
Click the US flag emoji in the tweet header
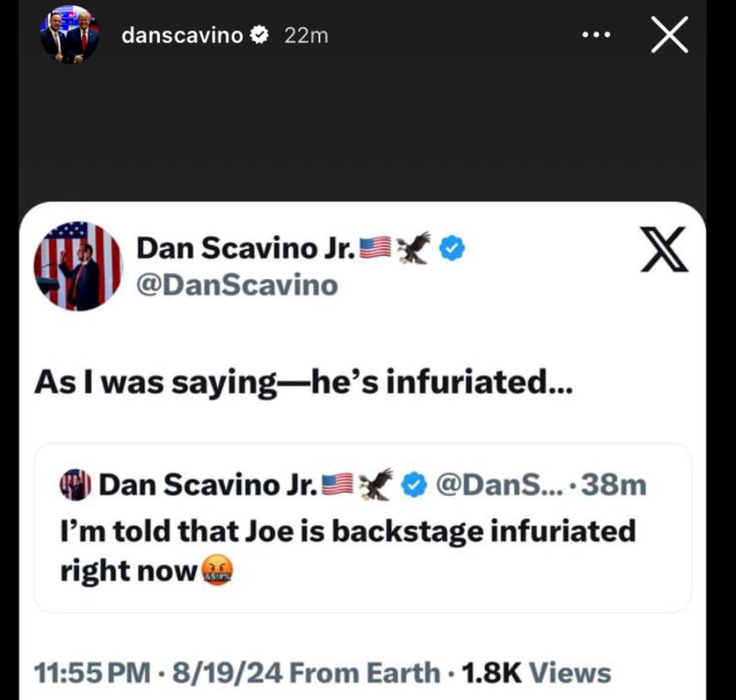[375, 248]
